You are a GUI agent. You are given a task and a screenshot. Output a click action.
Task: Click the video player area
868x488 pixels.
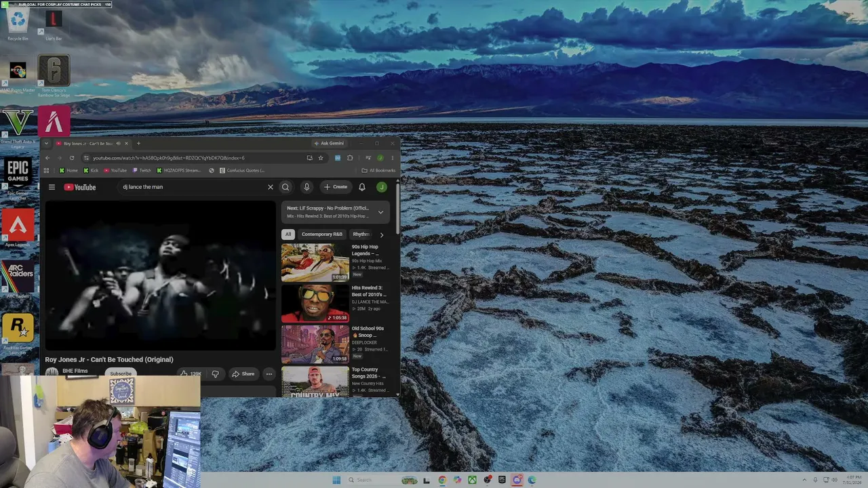160,275
